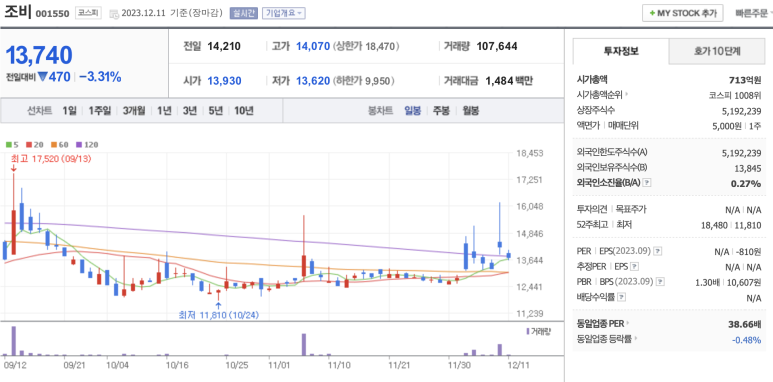Click the 거래량 107,644 value
This screenshot has height=382, width=773.
tap(497, 47)
